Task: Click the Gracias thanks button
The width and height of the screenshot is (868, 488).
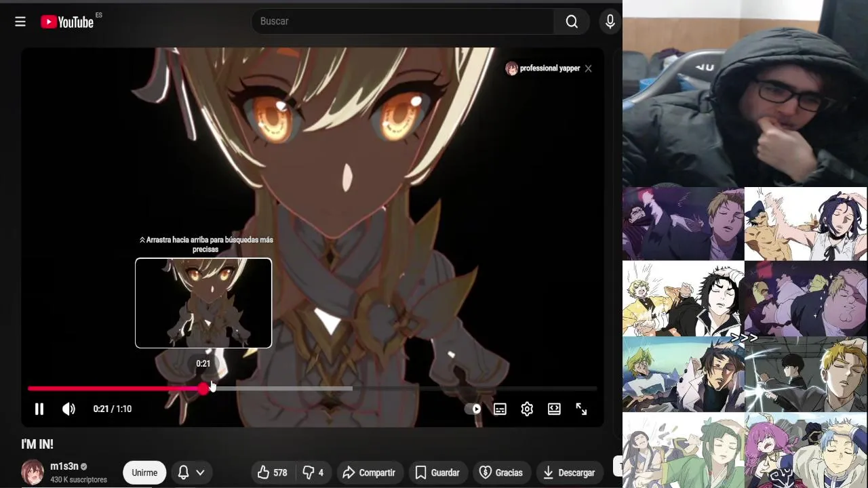Action: click(501, 472)
